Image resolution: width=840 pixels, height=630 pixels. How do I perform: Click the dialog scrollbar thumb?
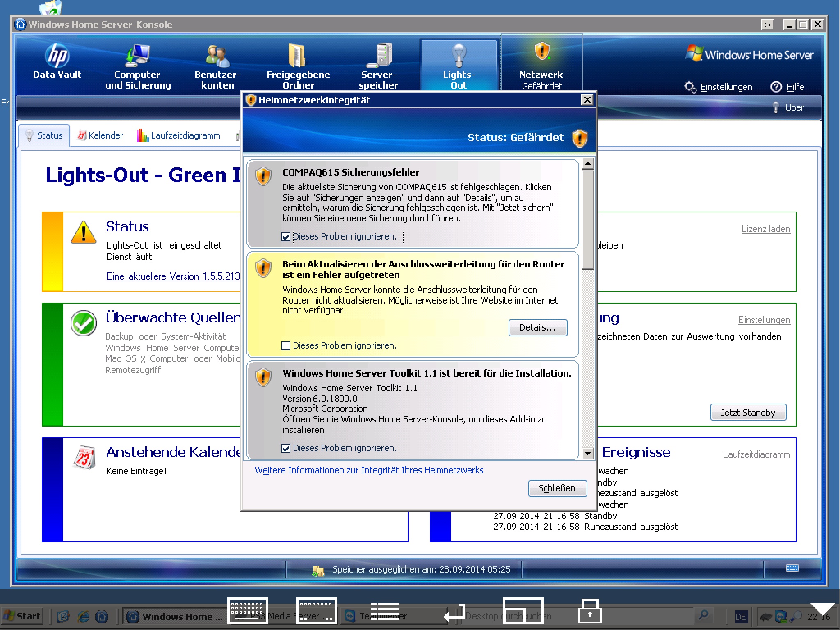click(588, 220)
